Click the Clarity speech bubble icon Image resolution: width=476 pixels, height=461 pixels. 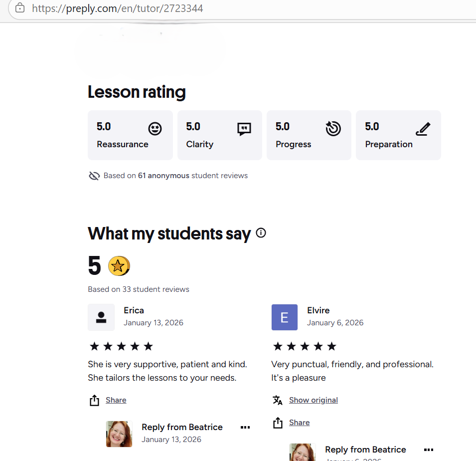click(x=244, y=129)
